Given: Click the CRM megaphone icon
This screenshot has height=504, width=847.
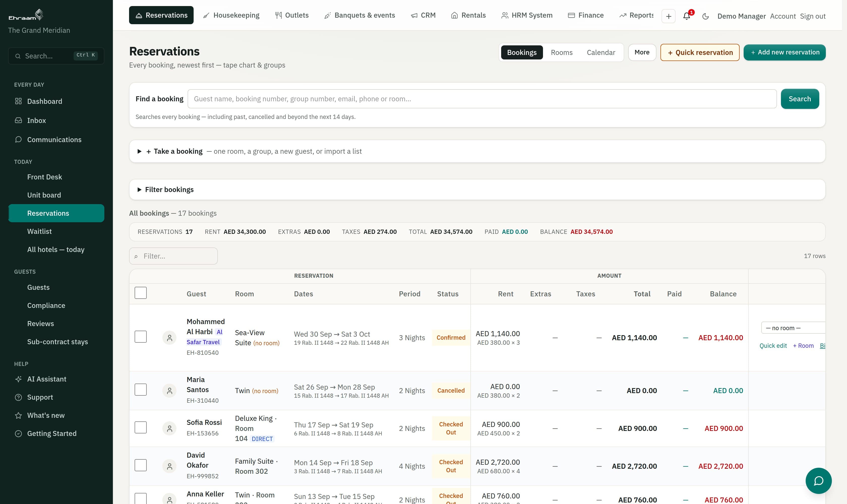Looking at the screenshot, I should pyautogui.click(x=414, y=15).
